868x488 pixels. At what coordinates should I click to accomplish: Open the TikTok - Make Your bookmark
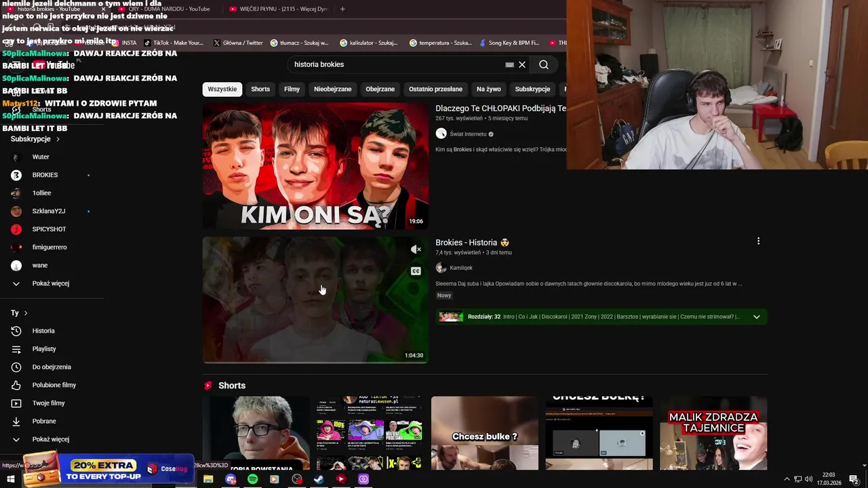[174, 43]
